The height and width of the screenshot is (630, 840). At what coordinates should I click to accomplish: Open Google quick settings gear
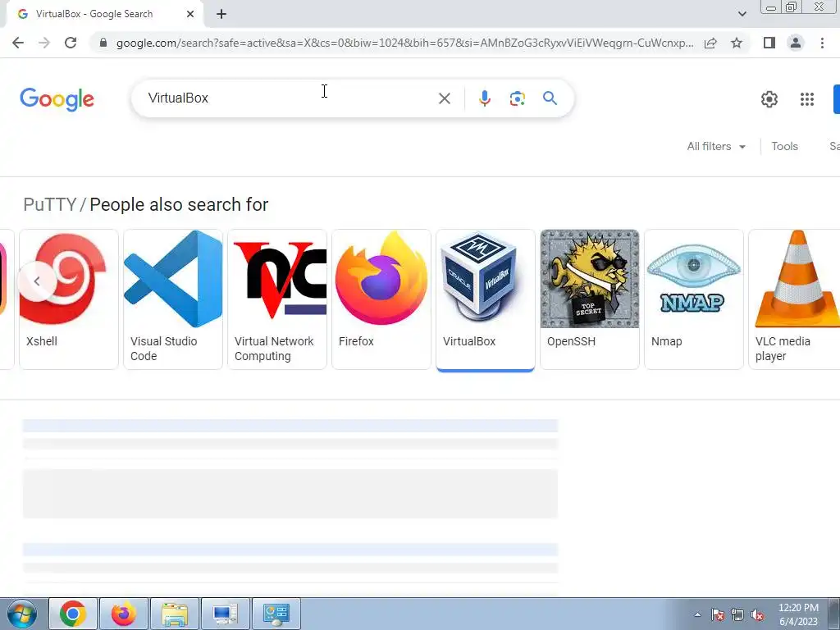[x=769, y=99]
